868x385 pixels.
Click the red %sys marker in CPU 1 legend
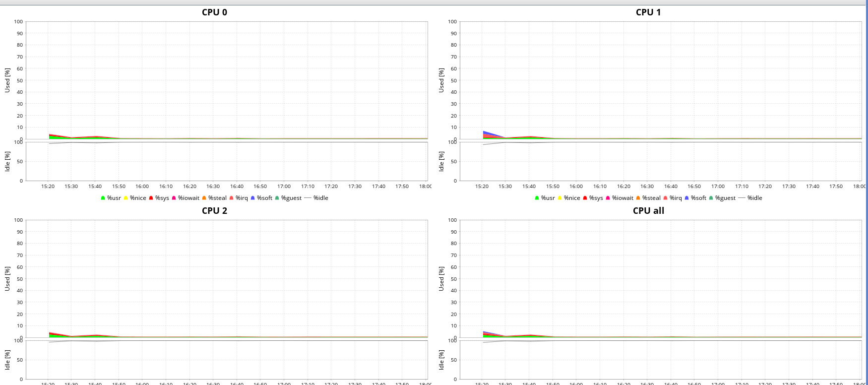pyautogui.click(x=585, y=198)
